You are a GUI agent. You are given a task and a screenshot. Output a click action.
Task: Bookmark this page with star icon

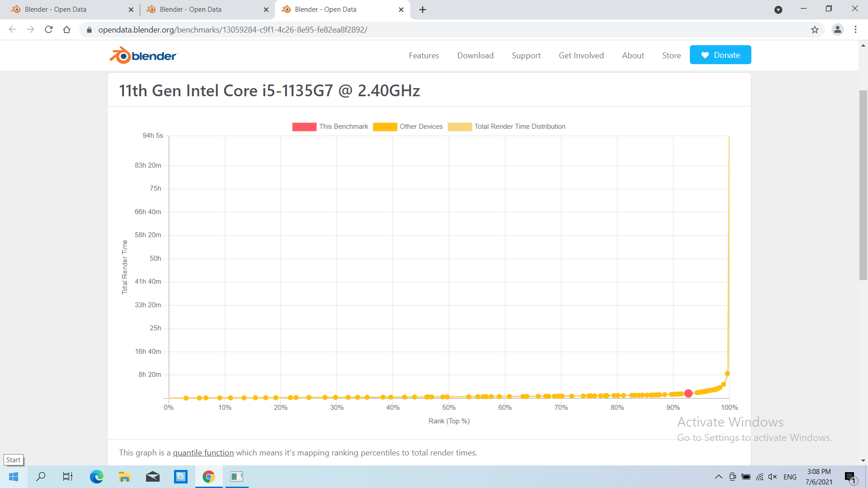[815, 30]
